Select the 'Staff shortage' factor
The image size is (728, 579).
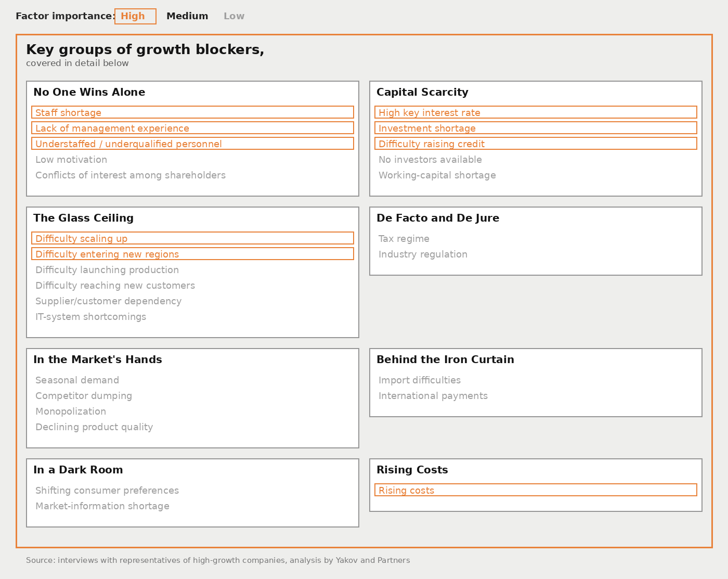[x=192, y=112]
